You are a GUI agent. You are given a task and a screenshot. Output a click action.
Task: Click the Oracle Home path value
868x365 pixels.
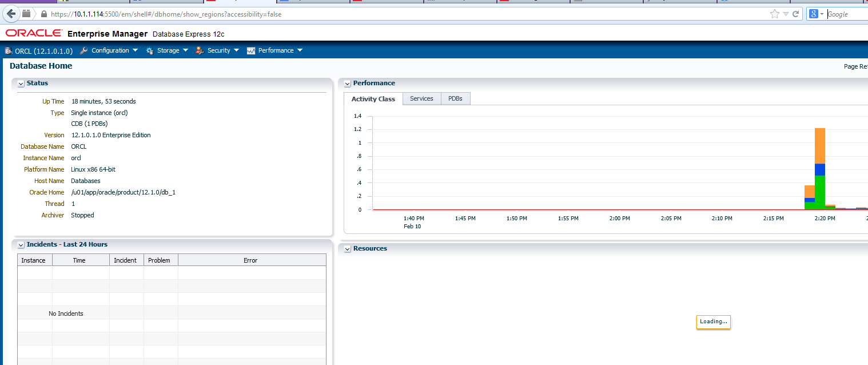click(123, 192)
